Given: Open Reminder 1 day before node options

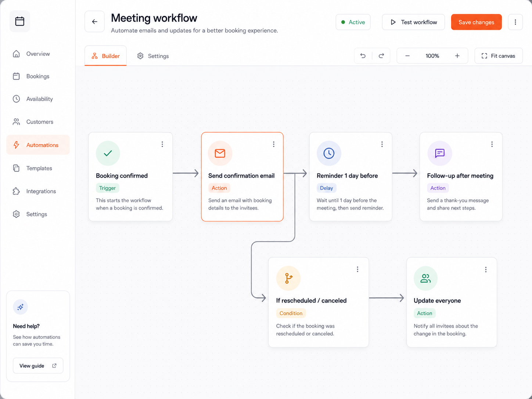Looking at the screenshot, I should click(x=382, y=144).
